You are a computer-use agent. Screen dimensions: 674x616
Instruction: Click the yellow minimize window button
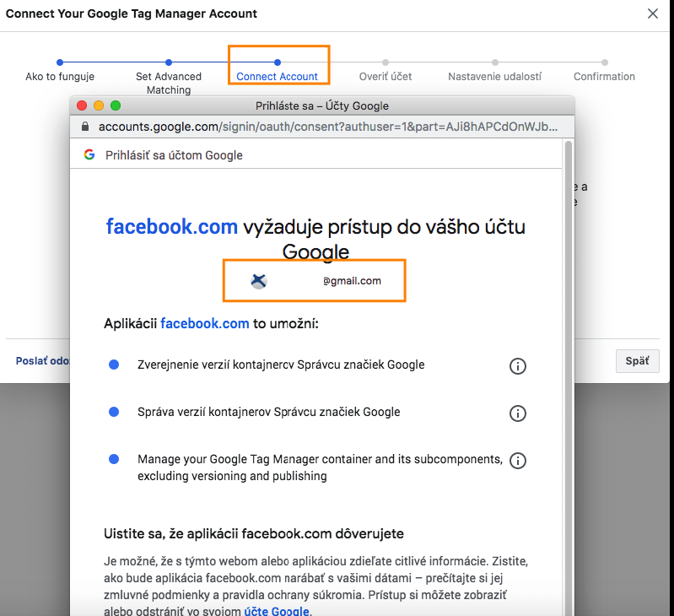[x=99, y=105]
